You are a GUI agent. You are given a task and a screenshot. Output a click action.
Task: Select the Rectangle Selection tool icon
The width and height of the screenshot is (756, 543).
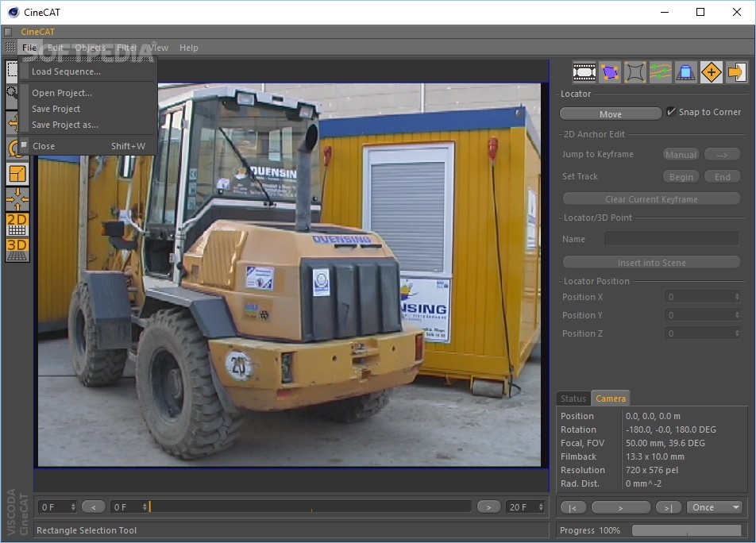coord(12,71)
